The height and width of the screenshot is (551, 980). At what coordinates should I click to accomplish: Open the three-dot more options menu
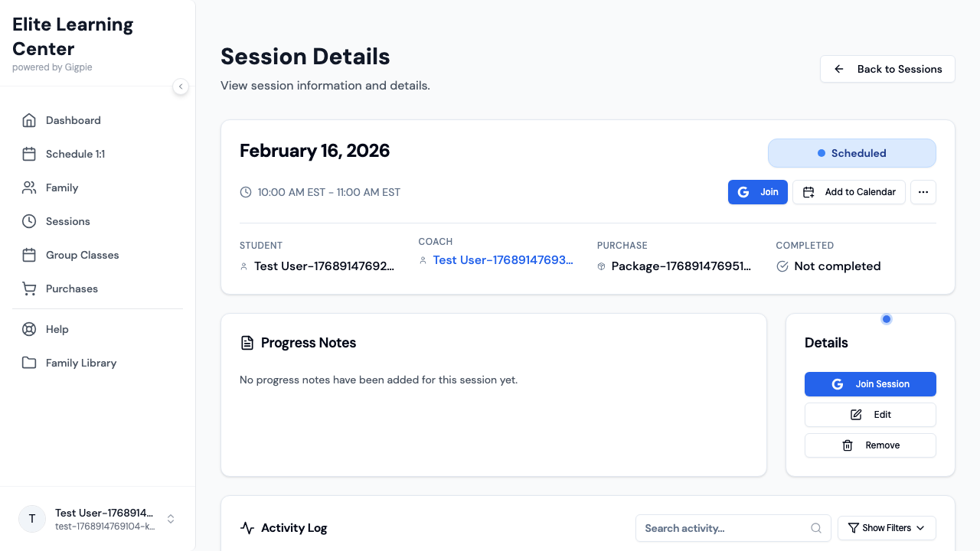point(923,192)
